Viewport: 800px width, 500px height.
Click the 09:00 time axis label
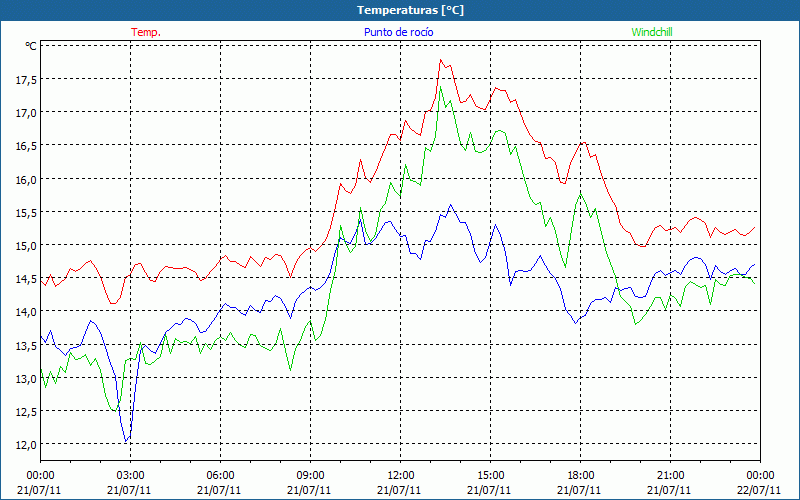[311, 476]
